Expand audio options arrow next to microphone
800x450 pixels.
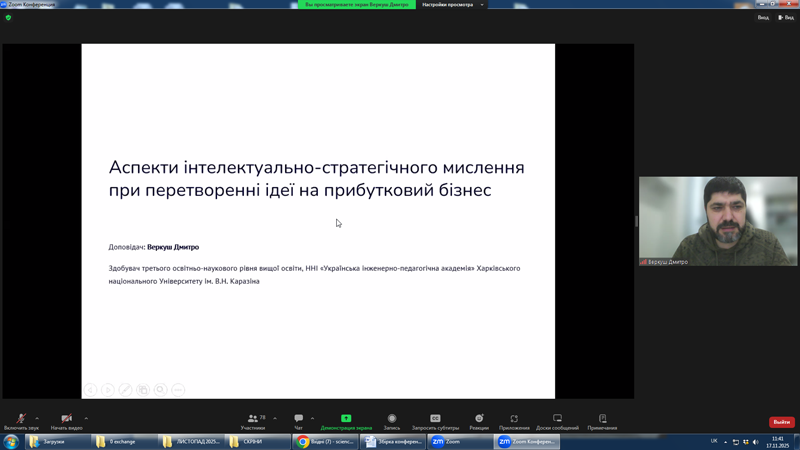(37, 418)
